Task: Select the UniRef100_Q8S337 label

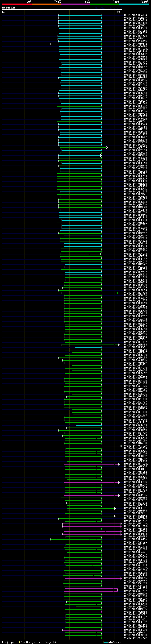Action: [135, 324]
